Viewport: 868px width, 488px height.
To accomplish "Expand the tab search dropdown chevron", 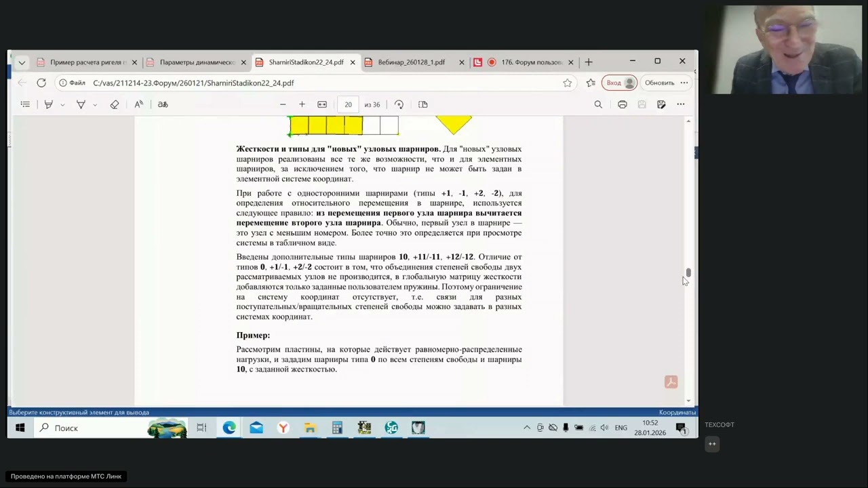I will 22,62.
